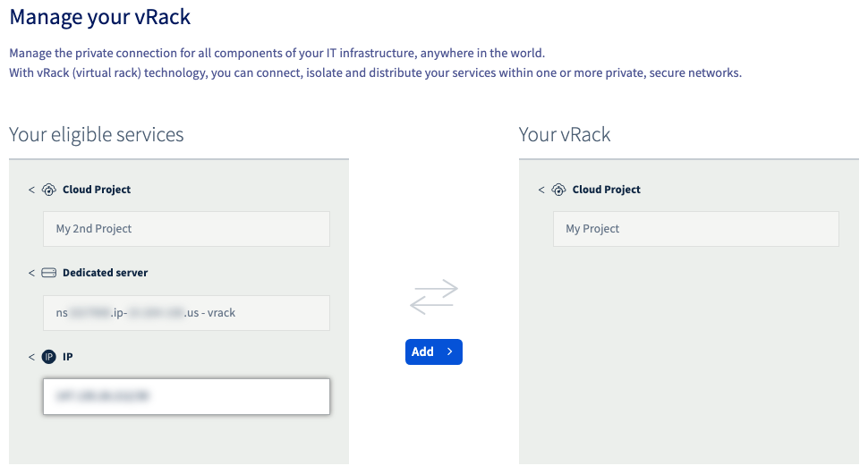
Task: Click the Add button
Action: 434,351
